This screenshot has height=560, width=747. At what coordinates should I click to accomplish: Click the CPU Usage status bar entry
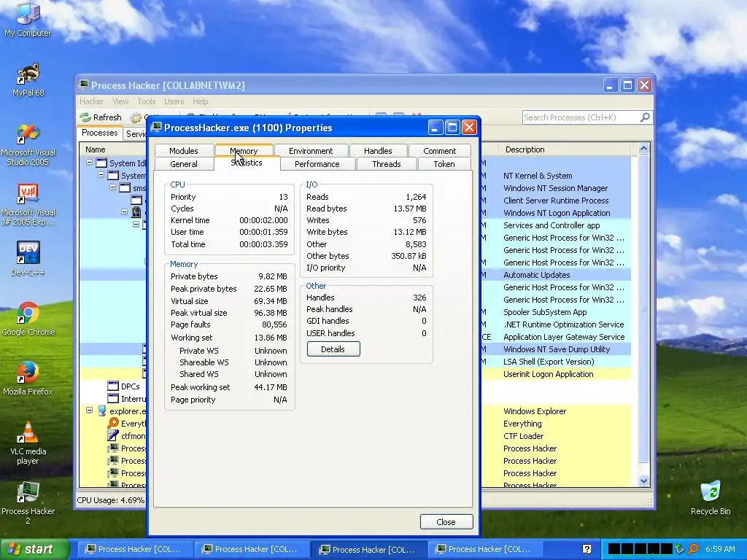[111, 500]
